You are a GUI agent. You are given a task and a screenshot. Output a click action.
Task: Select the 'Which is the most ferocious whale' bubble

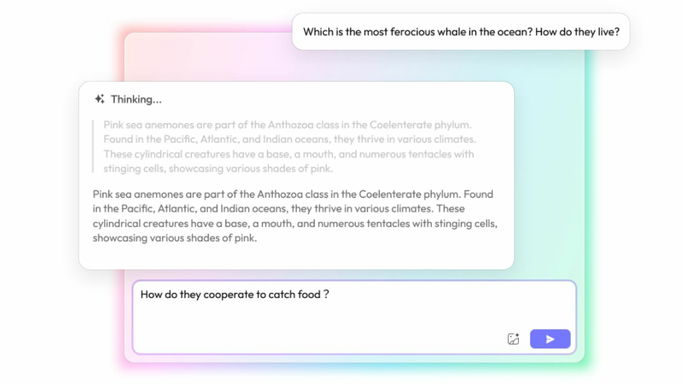(461, 31)
